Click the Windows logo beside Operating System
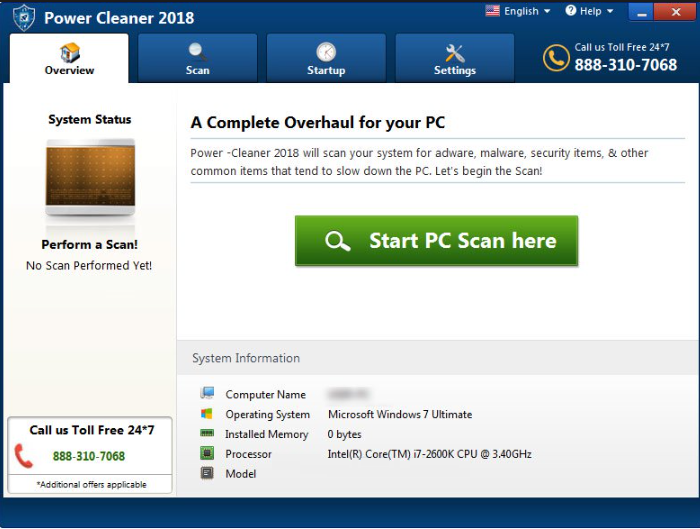700x529 pixels. click(x=207, y=414)
